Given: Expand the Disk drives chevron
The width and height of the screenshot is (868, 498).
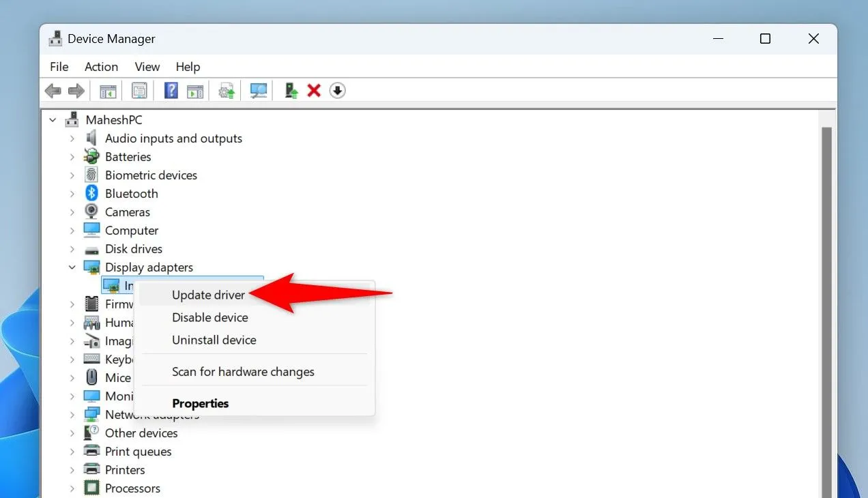Looking at the screenshot, I should click(x=72, y=249).
